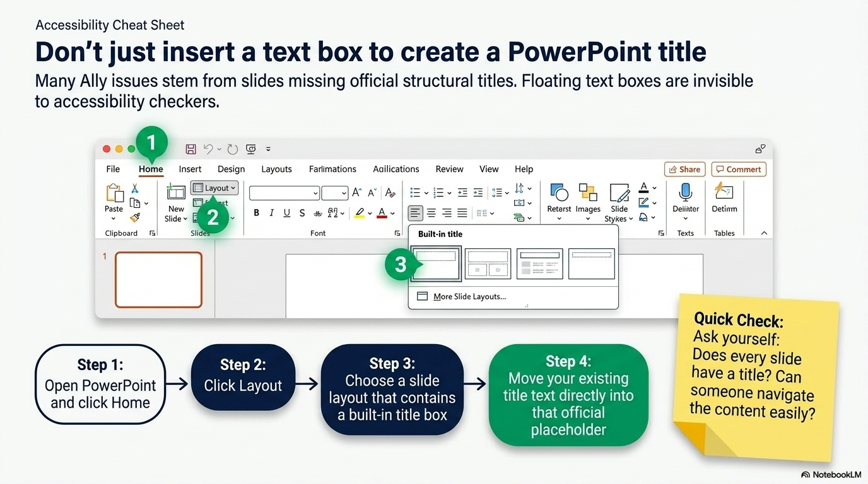Toggle the Bullets list button
This screenshot has height=484, width=868.
tap(415, 193)
